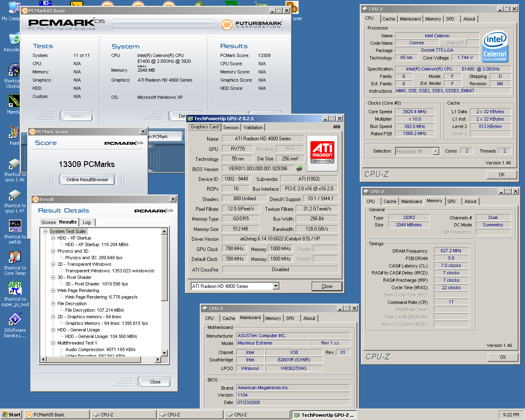Click Close in the Result window
Viewport: 525px width, 420px height.
point(155,382)
